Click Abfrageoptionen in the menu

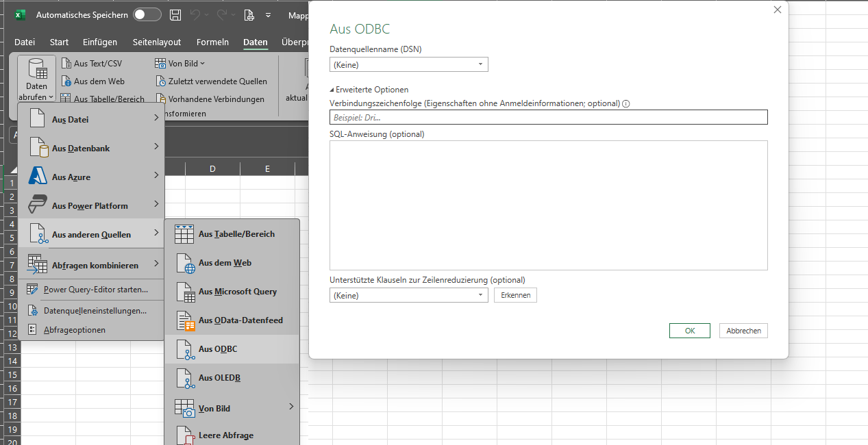pos(91,329)
